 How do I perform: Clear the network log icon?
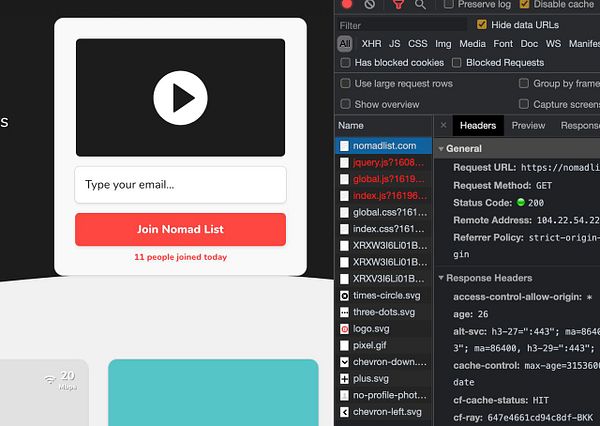(370, 4)
